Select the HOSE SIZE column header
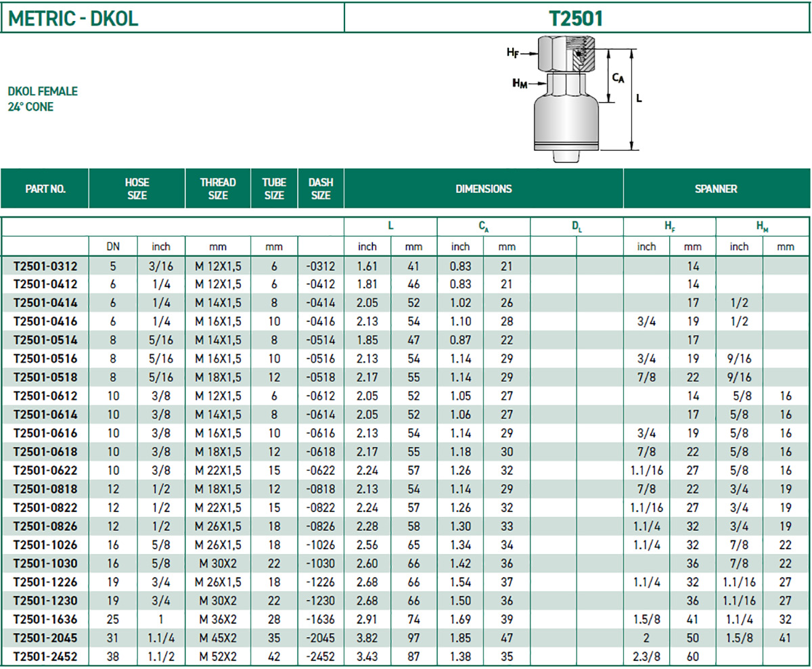This screenshot has height=669, width=812. point(137,189)
